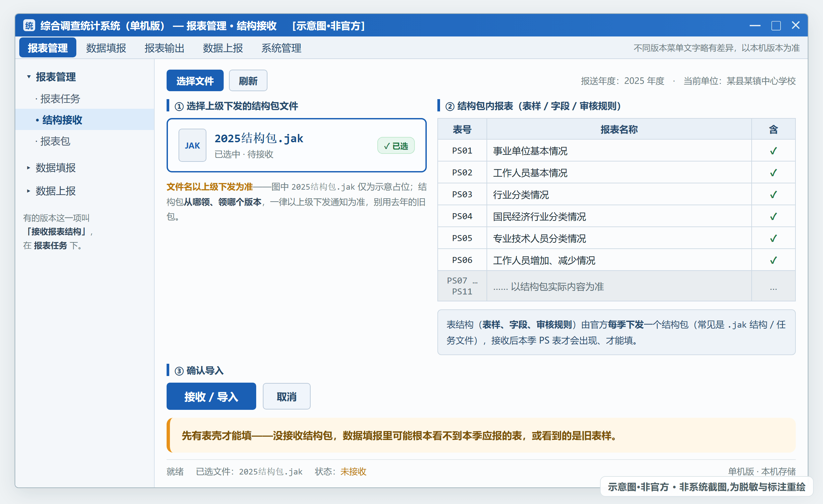Click the checkmark in the PS01 row
This screenshot has height=504, width=823.
773,151
